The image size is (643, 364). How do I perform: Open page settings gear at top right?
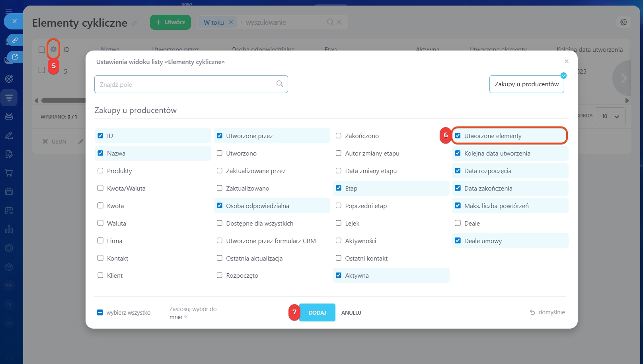click(624, 22)
